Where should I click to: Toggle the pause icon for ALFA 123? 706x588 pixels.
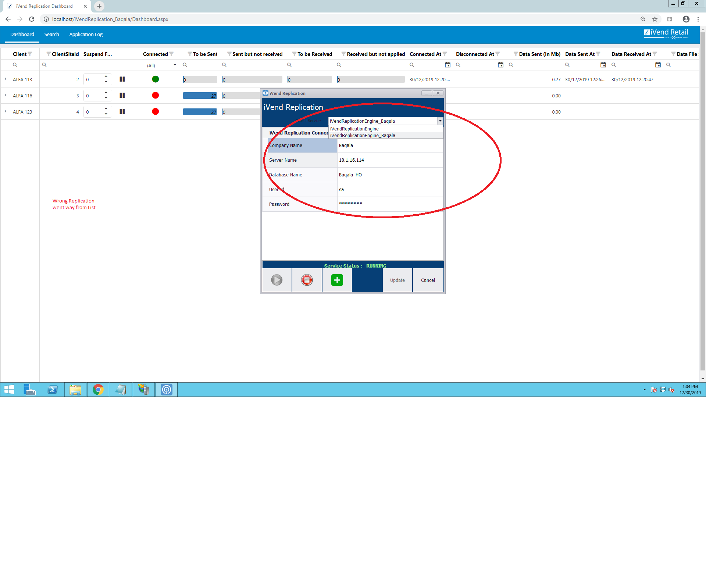pyautogui.click(x=122, y=112)
